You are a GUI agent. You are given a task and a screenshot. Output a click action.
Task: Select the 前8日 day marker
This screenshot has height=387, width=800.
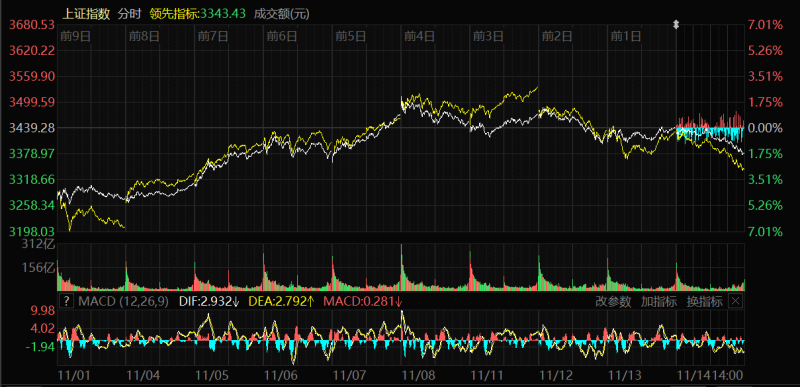tap(144, 36)
